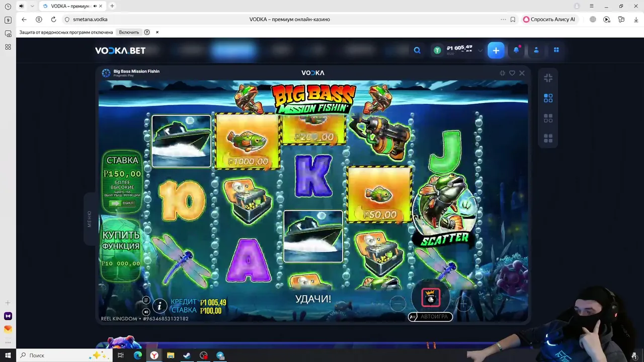Add game to favorites heart

[512, 73]
